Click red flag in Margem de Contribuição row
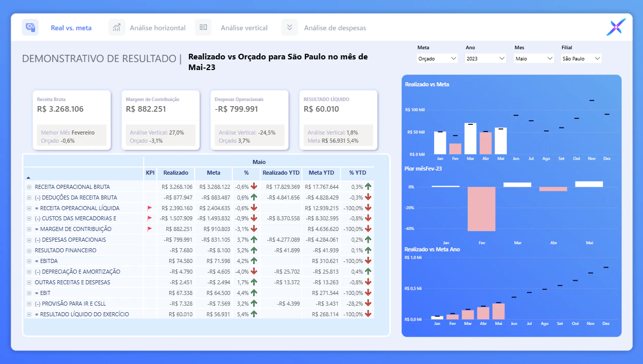This screenshot has height=364, width=643. point(149,229)
